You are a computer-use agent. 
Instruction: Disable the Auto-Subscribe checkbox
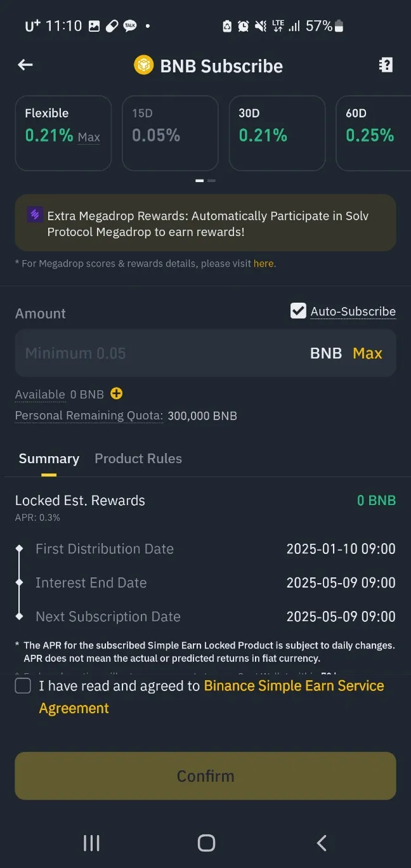point(298,311)
